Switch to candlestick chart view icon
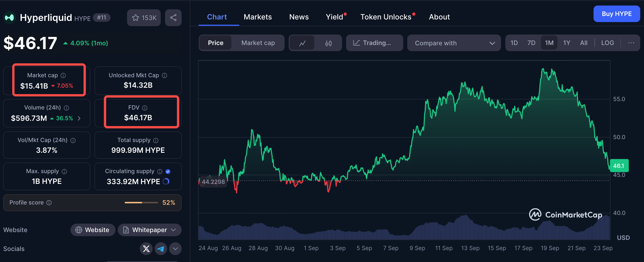This screenshot has width=644, height=262. 328,43
